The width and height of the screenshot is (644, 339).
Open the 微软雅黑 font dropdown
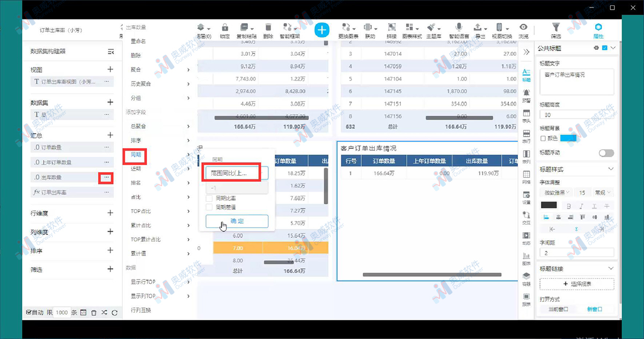(x=556, y=193)
